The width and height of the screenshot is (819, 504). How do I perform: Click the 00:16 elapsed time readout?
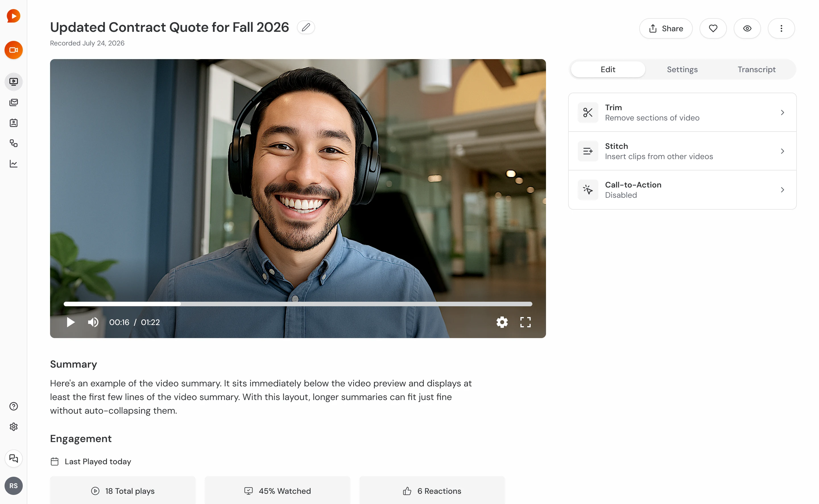[119, 322]
